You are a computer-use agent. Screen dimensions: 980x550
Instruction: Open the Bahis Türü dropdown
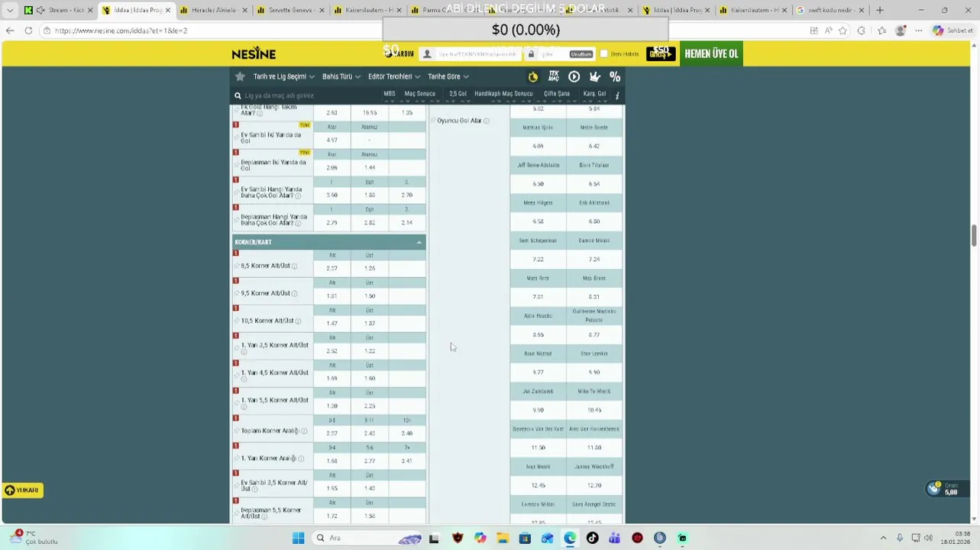340,76
